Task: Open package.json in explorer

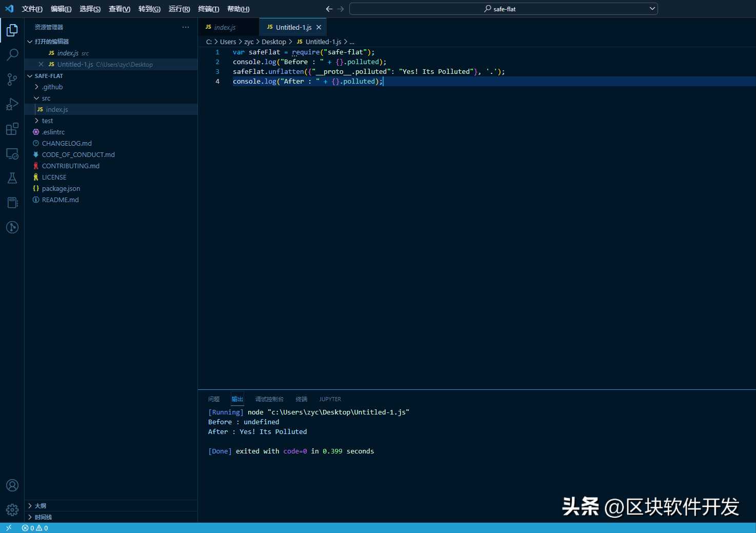Action: pos(111,189)
